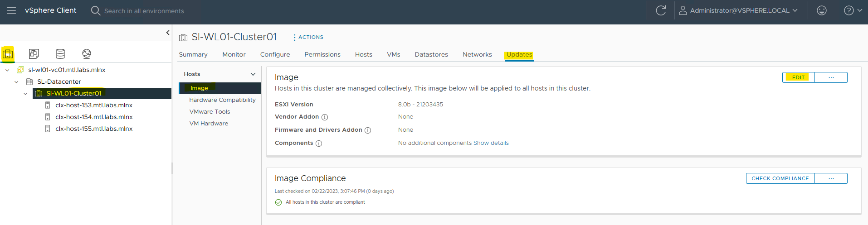Show info for Firmware and Drivers Addon
Screen dimensions: 868x225
click(368, 130)
